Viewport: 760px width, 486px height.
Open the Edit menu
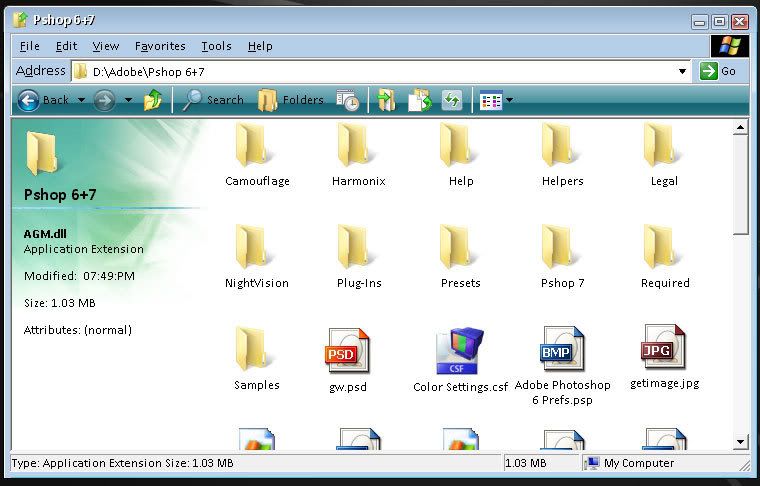[66, 46]
